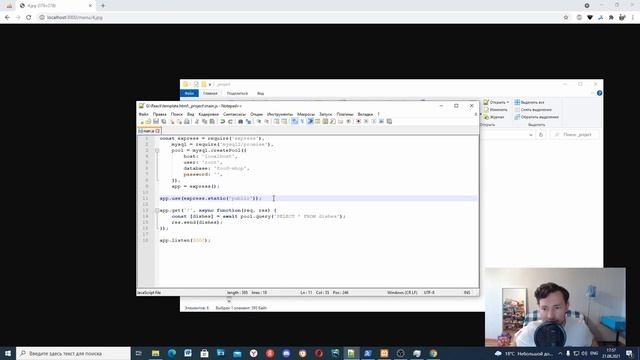Click the Explorer search field Поиск _project
Image resolution: width=640 pixels, height=360 pixels.
[x=575, y=135]
